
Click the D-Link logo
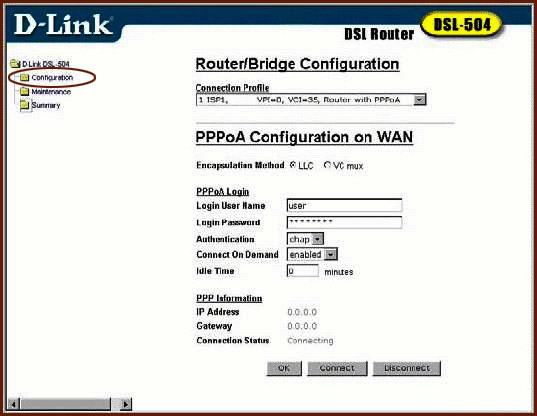[63, 24]
